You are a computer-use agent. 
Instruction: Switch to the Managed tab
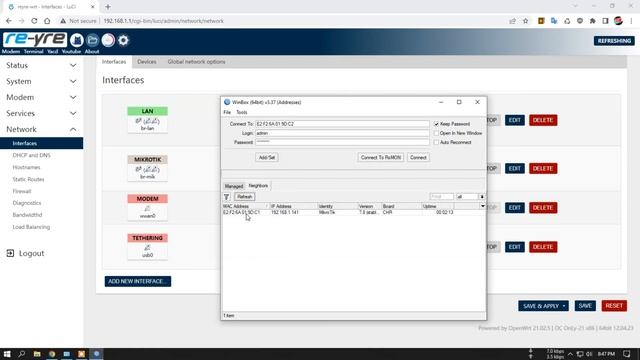[x=234, y=186]
